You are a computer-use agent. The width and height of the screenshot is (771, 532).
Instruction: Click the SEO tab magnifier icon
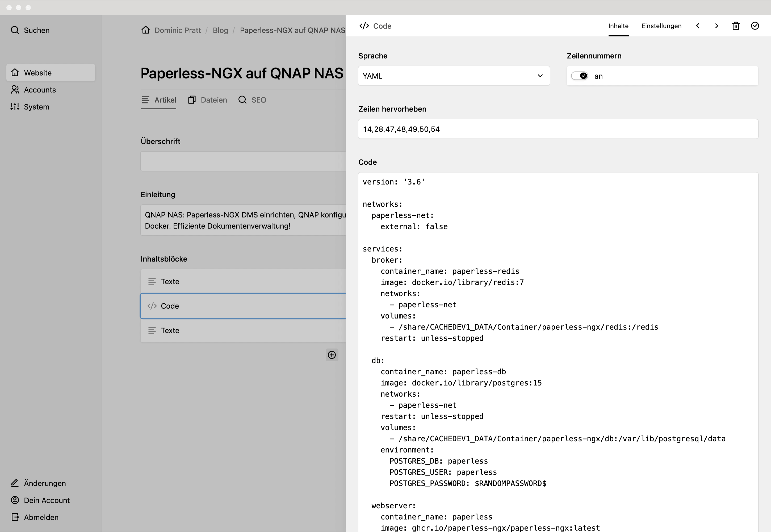point(242,100)
